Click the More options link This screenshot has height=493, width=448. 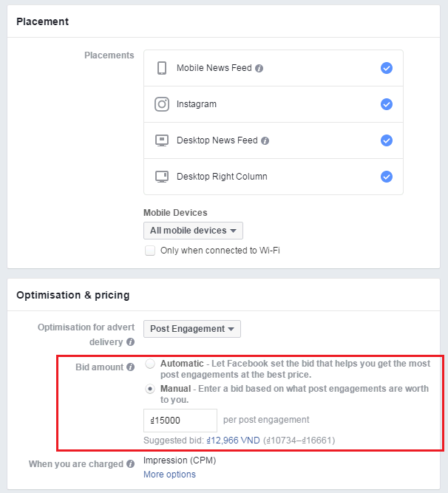pos(169,475)
